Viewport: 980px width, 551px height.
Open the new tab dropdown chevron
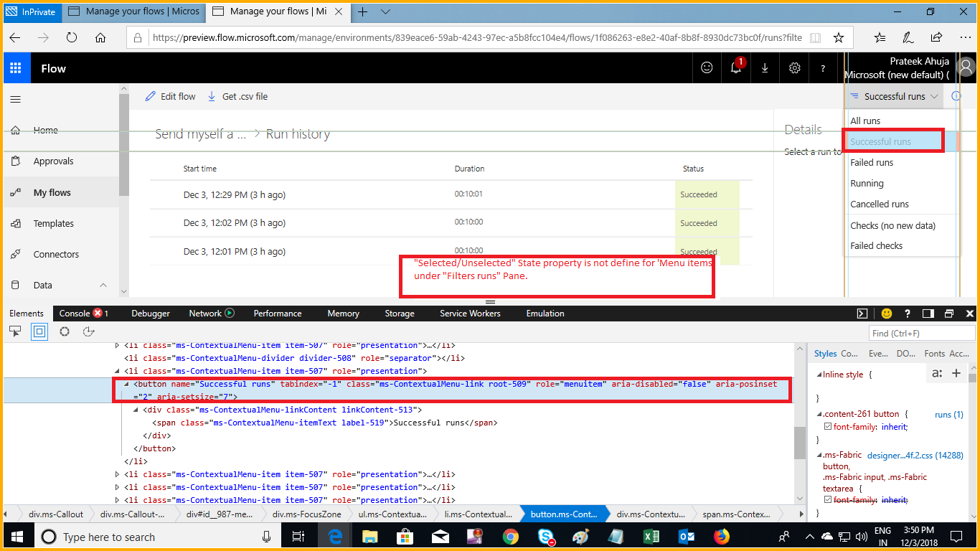point(387,12)
